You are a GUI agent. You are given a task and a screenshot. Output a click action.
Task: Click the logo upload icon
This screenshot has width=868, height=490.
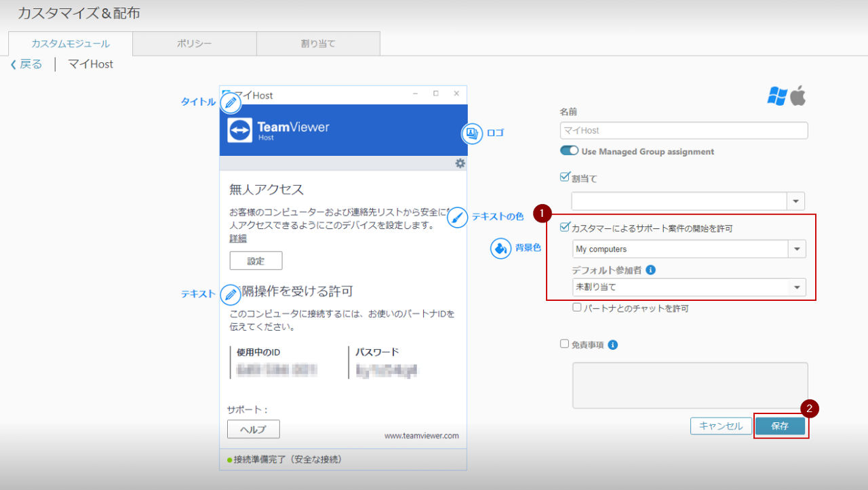coord(472,134)
